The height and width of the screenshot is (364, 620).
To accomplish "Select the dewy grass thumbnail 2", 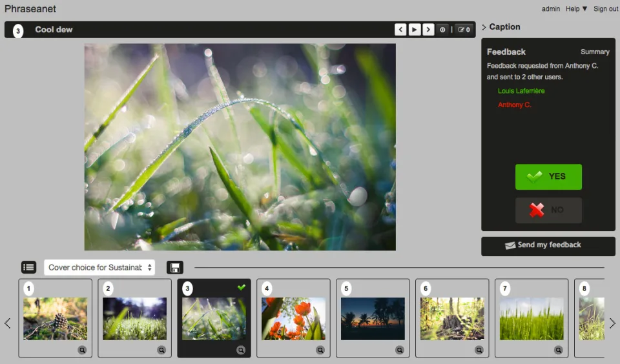I will (135, 319).
